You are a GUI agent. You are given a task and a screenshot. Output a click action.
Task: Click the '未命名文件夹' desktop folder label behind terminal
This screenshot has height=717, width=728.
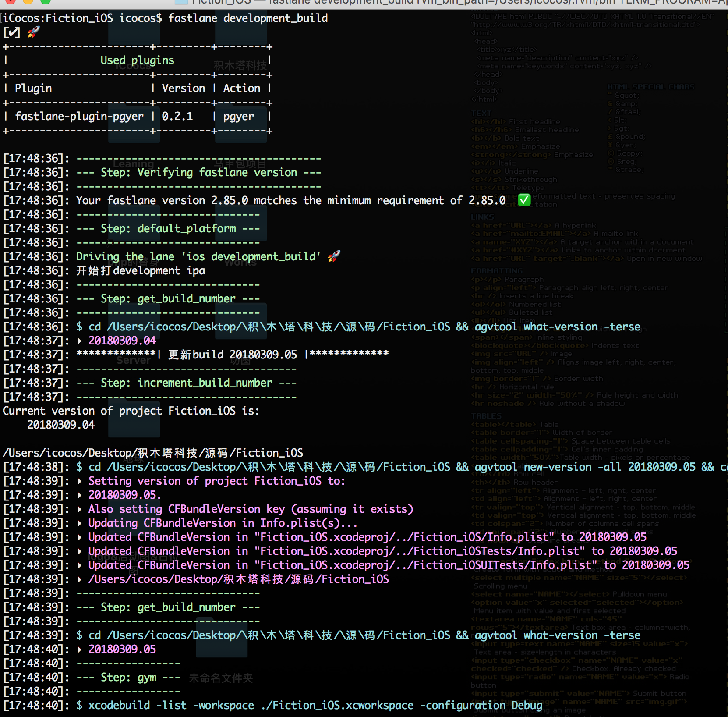click(221, 678)
